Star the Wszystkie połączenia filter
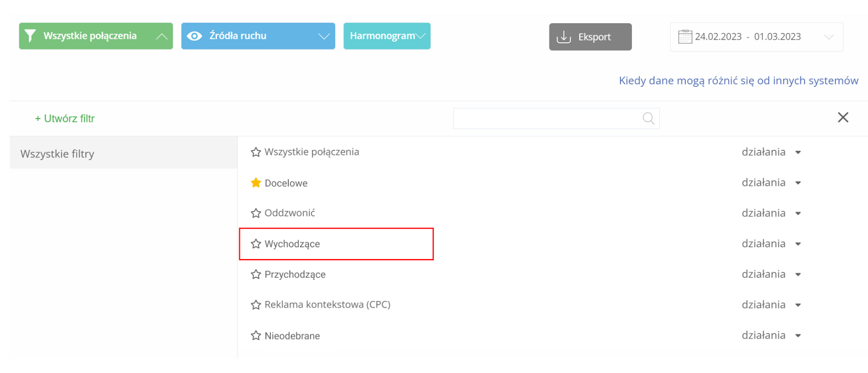Screen dimensions: 868x373 click(256, 152)
